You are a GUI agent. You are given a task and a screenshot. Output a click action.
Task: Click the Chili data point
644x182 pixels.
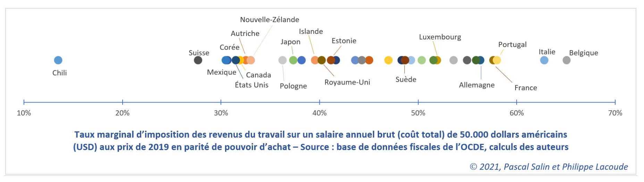[x=58, y=60]
